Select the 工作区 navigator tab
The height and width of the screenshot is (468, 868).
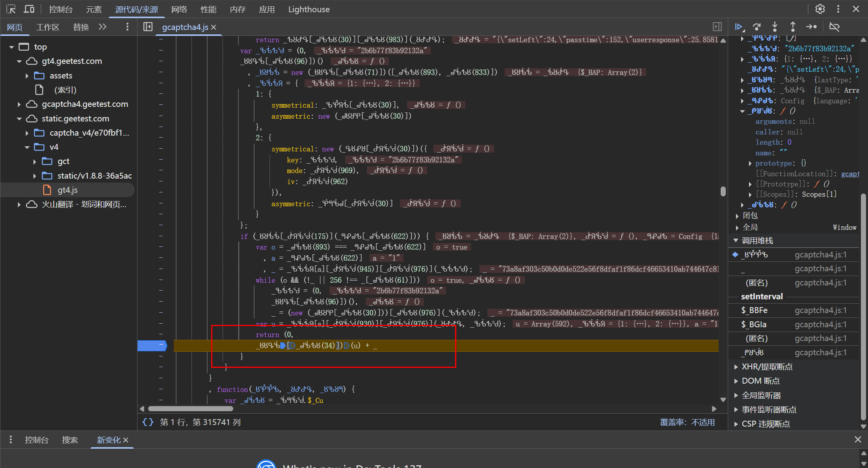(x=48, y=27)
